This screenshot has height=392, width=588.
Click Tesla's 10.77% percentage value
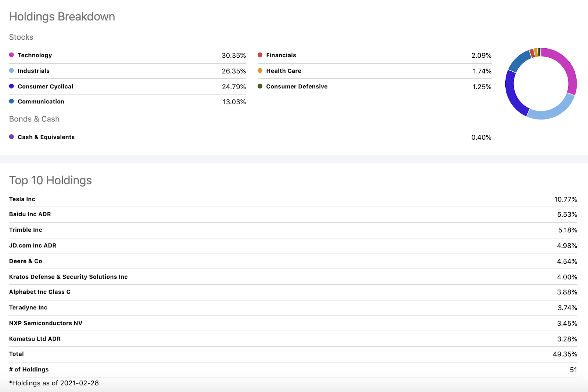(x=565, y=199)
